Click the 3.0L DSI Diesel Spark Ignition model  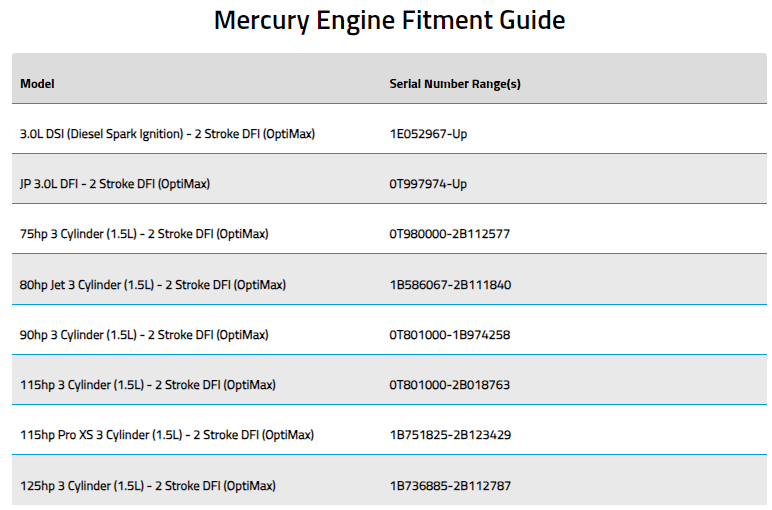coord(167,134)
